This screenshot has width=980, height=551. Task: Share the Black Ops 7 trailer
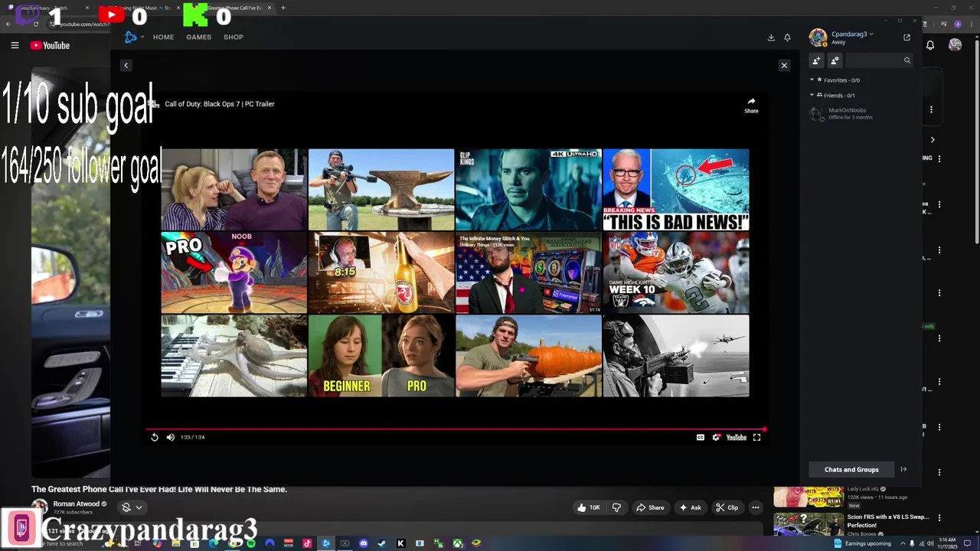(751, 106)
